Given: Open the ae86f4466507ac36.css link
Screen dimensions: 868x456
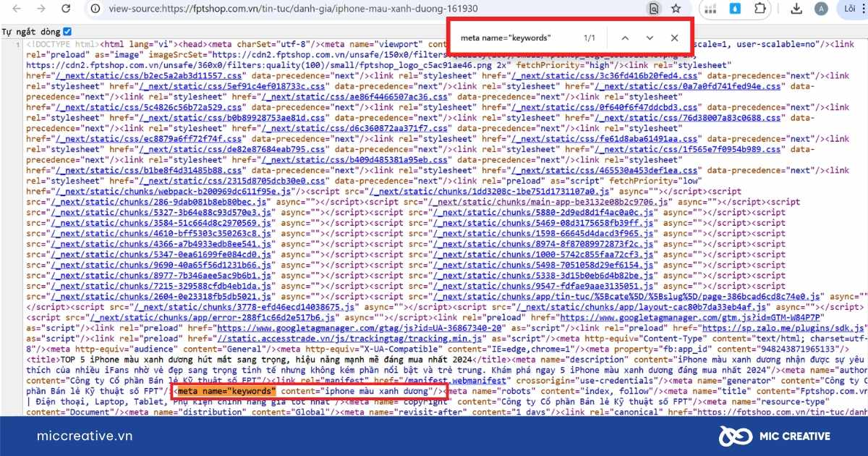Looking at the screenshot, I should pyautogui.click(x=354, y=96).
